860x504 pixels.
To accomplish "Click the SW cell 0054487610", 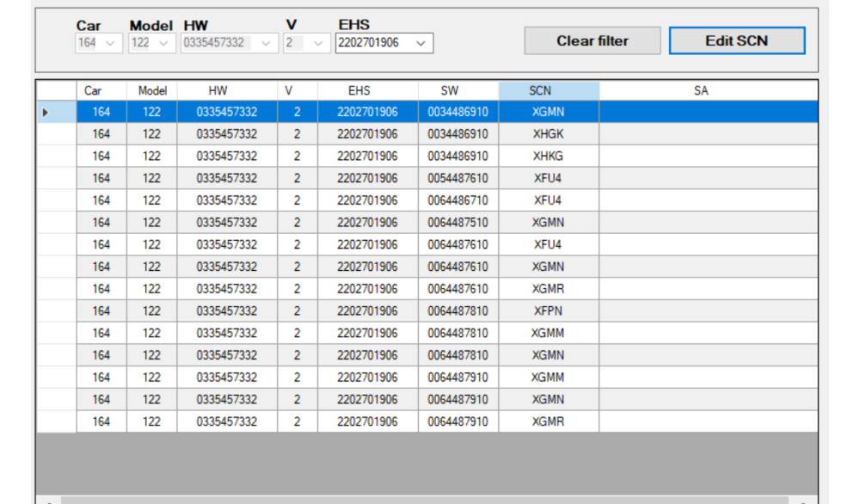I will coord(458,178).
